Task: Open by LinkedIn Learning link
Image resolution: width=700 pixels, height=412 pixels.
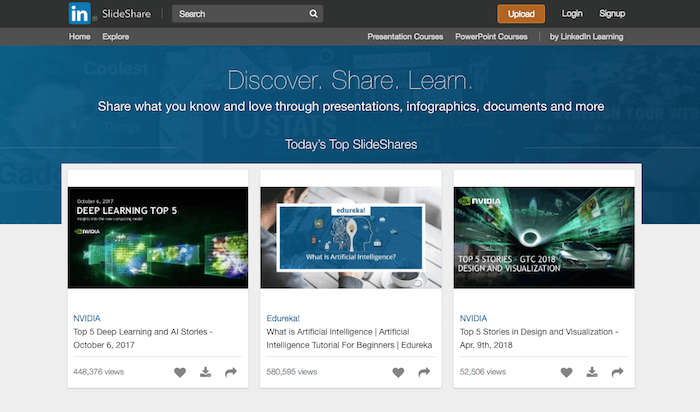Action: (x=586, y=37)
